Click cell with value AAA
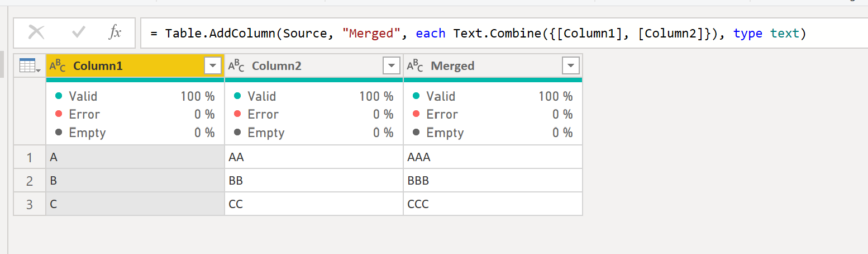 (x=493, y=157)
